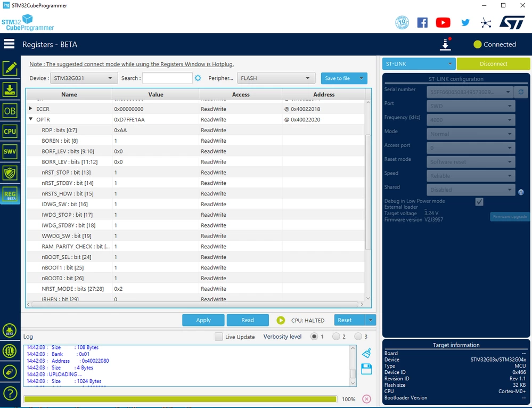
Task: Open the Frequency 4000 dropdown
Action: pos(471,120)
